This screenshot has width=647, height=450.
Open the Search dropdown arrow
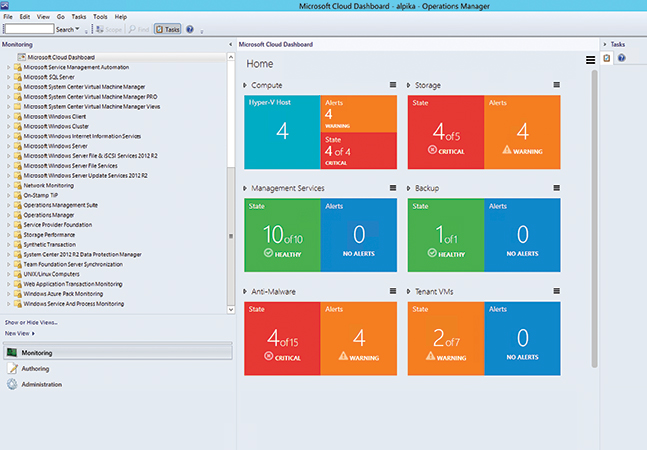coord(78,29)
